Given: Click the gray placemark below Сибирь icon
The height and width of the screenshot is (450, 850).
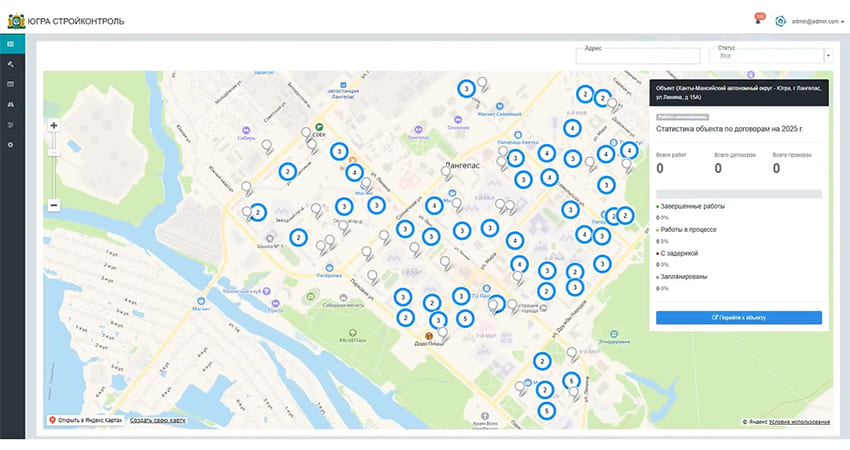Looking at the screenshot, I should (267, 146).
